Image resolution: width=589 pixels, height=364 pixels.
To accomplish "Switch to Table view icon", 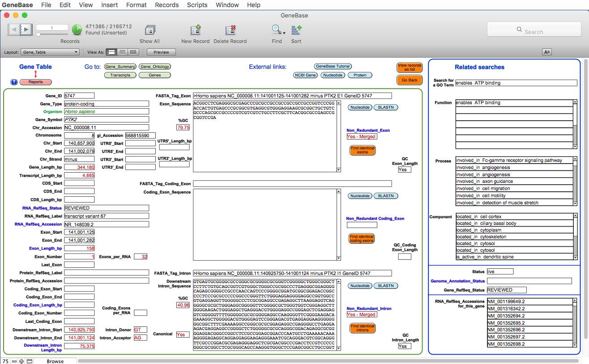I will (x=132, y=52).
